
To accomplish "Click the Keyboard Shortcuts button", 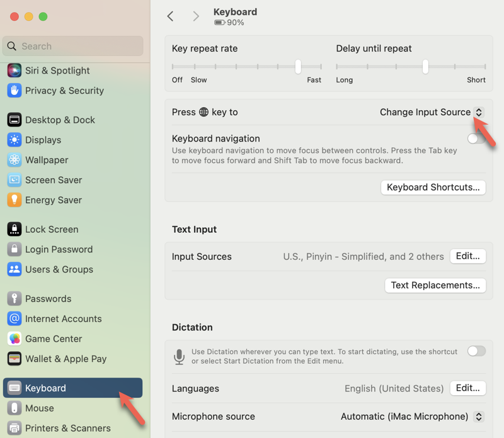I will coord(433,187).
